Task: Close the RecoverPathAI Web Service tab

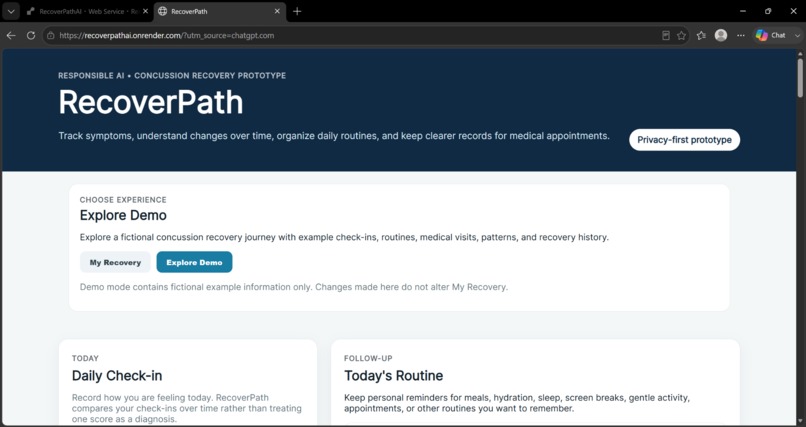Action: point(145,11)
